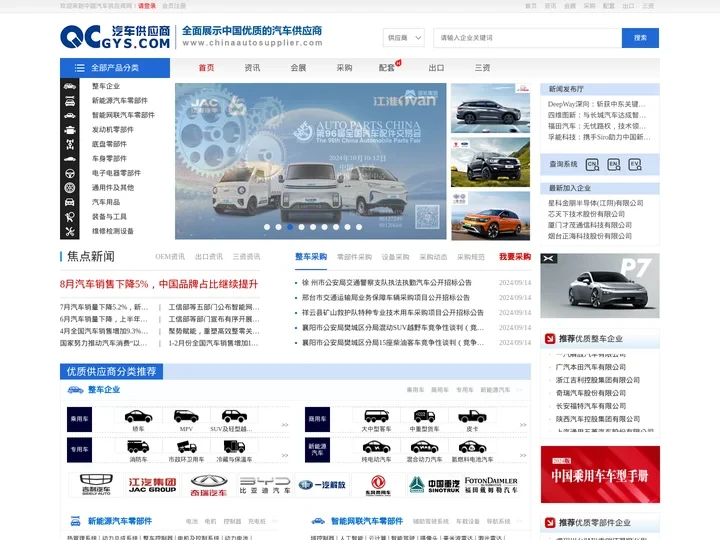Select the SUV及轻型越野 vehicle icon
This screenshot has height=540, width=720.
(x=234, y=416)
